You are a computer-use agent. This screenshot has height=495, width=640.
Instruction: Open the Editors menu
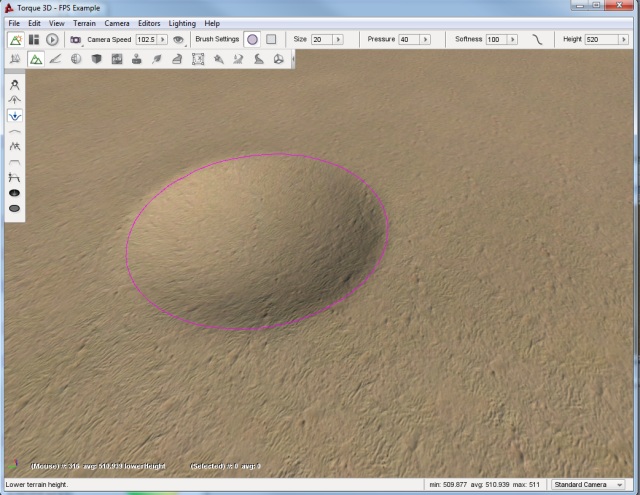[x=149, y=22]
